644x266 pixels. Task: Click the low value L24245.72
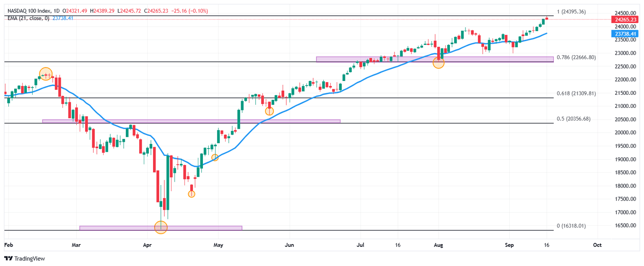click(x=129, y=10)
